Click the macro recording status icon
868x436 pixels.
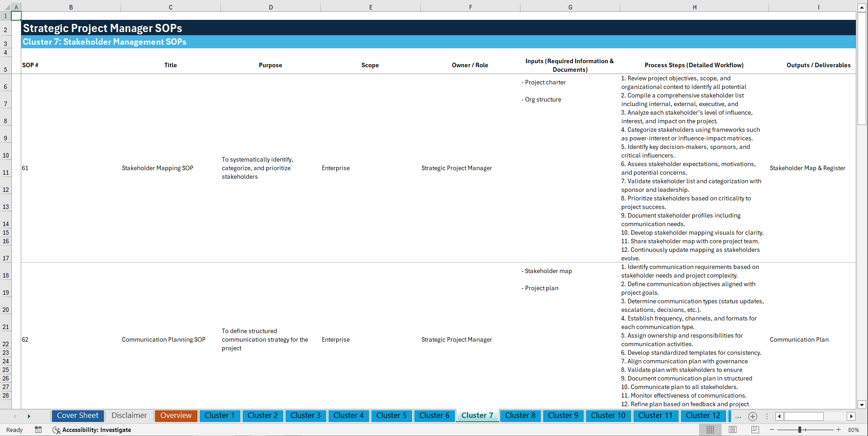pyautogui.click(x=38, y=430)
